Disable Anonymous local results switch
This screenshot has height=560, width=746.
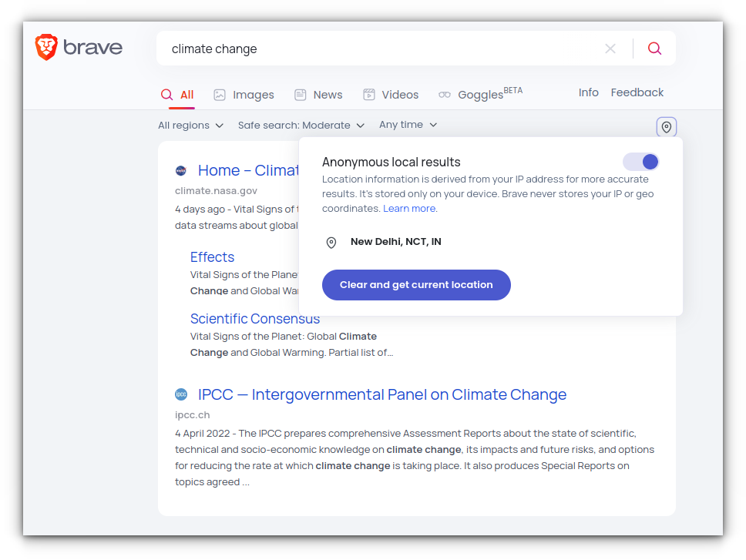640,162
